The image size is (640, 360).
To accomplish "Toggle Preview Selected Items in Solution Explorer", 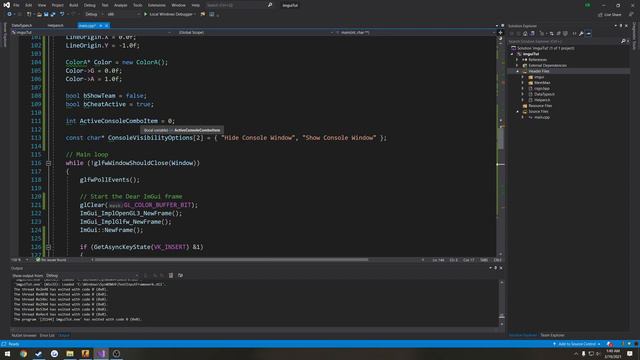I will point(589,33).
